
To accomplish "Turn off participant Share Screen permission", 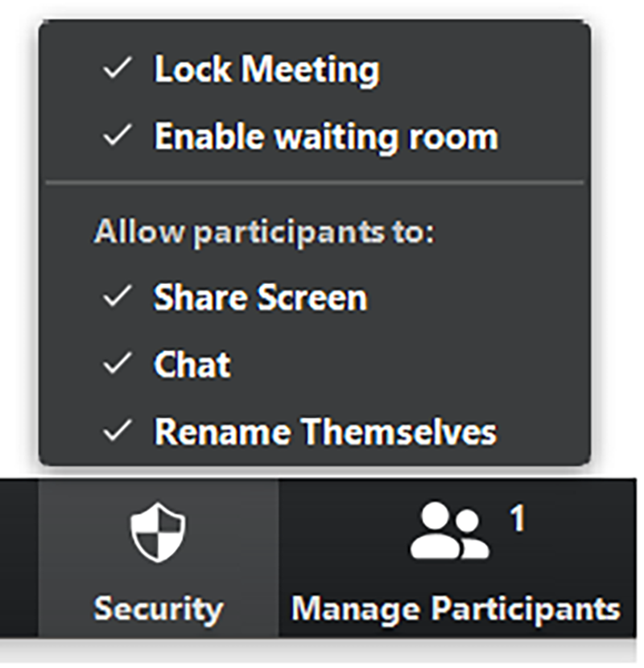I will coord(260,298).
